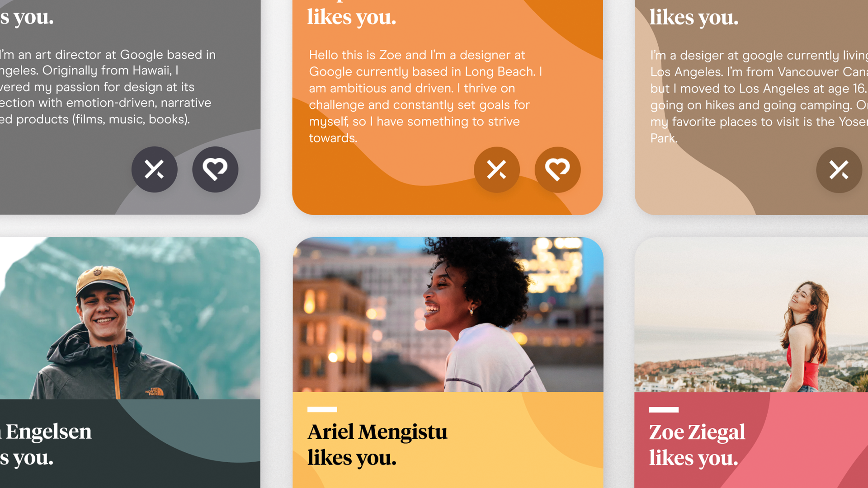Viewport: 868px width, 488px height.
Task: Open Ariel Mengistu's photo
Action: [448, 314]
